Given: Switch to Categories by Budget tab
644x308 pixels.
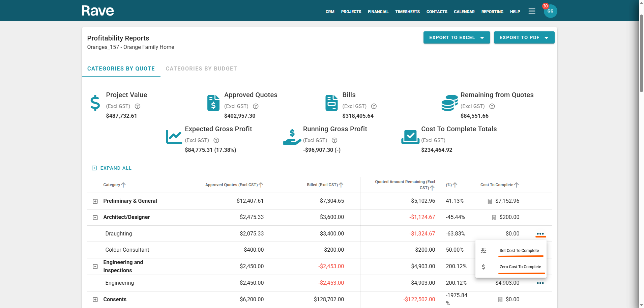Looking at the screenshot, I should pyautogui.click(x=201, y=69).
